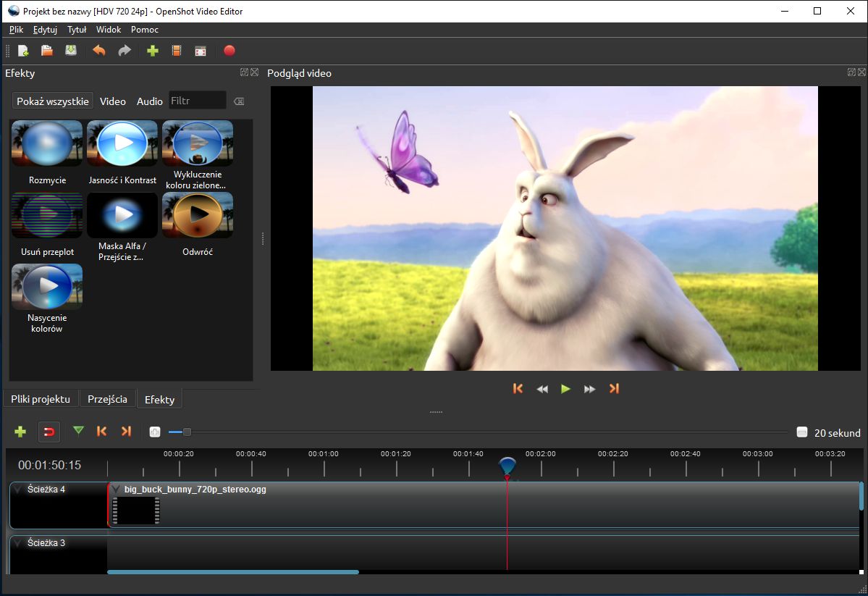Select the Odwróć effect
The image size is (868, 596).
198,215
